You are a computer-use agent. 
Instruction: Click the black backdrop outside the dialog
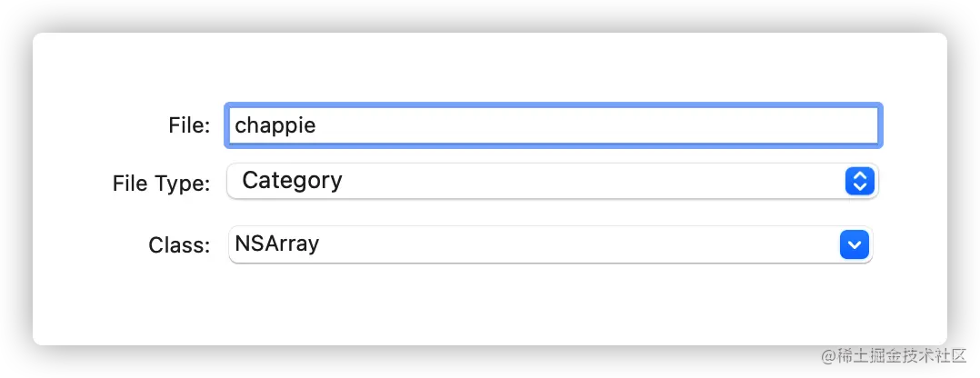tap(491, 15)
